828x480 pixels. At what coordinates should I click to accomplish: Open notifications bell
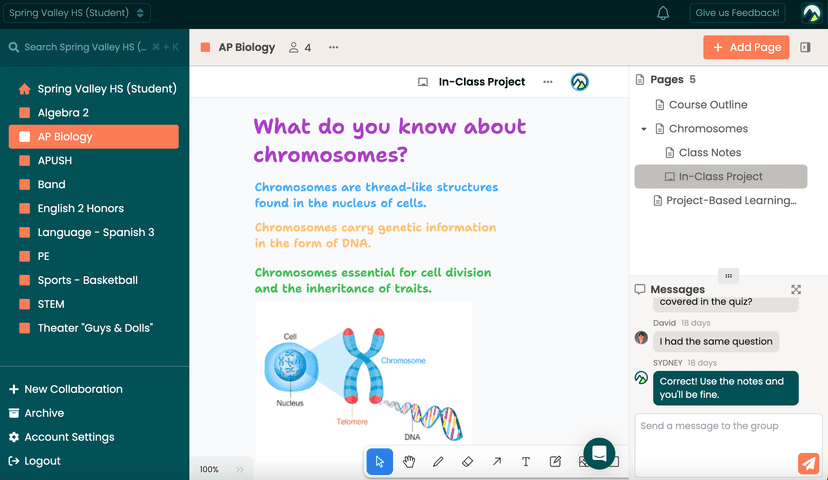coord(663,14)
